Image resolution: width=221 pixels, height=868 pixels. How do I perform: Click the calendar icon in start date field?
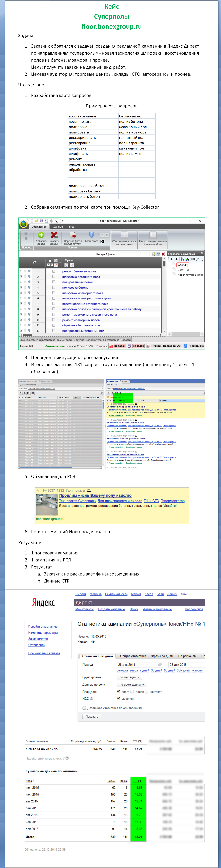pos(160,665)
